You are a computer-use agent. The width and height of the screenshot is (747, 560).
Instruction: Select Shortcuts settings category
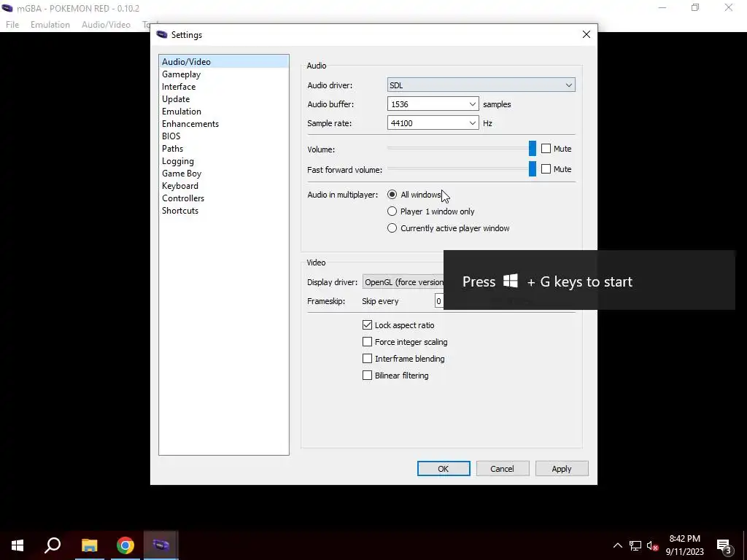[224, 211]
